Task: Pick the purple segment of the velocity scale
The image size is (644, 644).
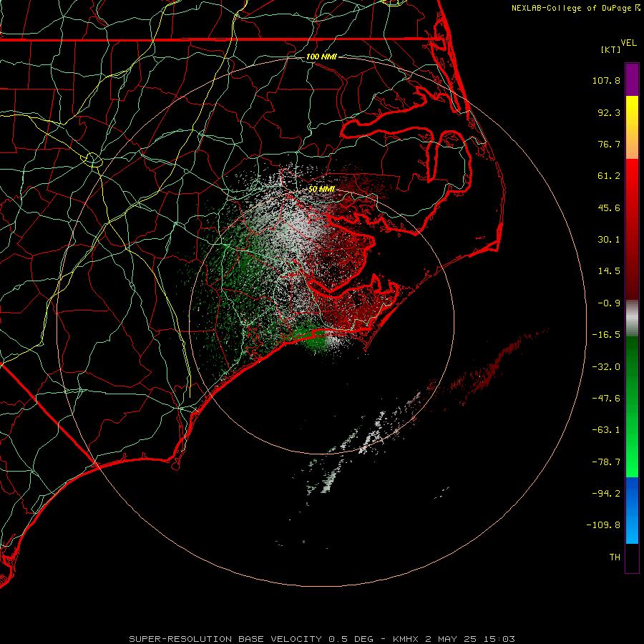Action: point(632,79)
